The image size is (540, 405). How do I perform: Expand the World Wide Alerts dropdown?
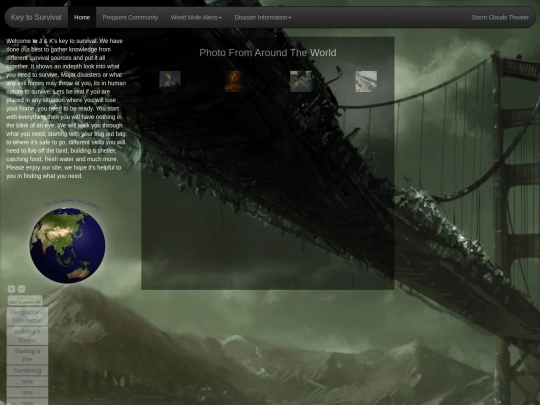[196, 17]
